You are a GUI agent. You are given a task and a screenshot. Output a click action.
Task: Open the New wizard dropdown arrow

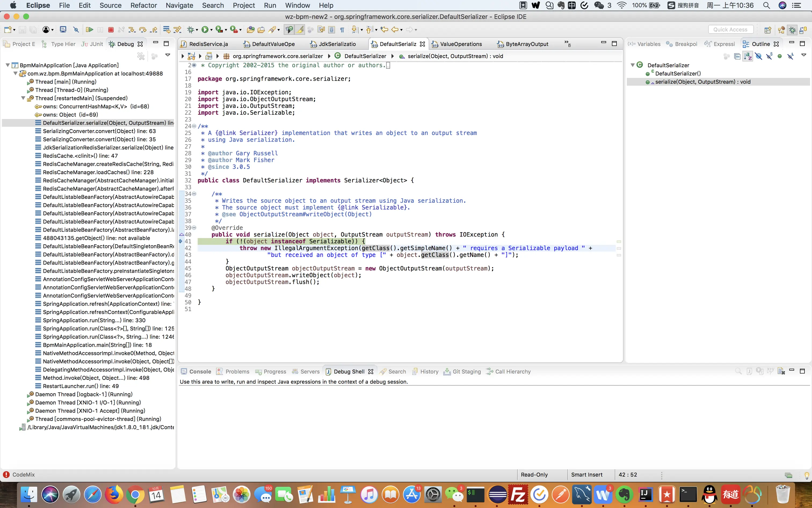click(14, 30)
